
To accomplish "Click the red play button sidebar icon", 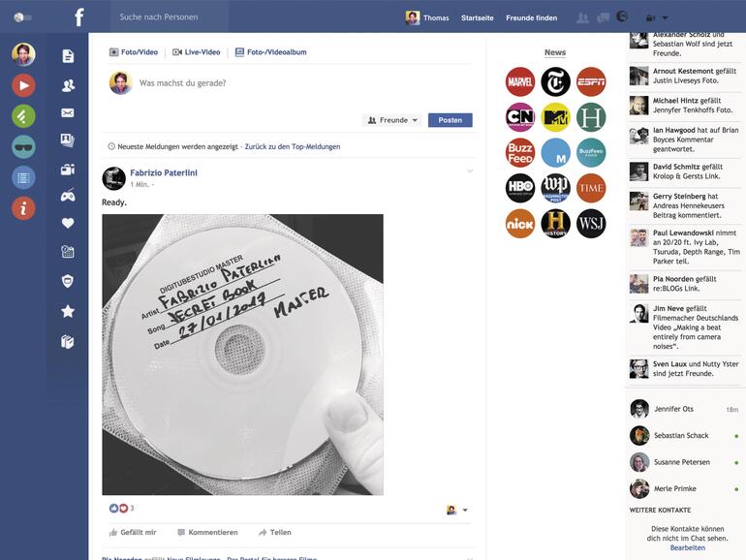I will (23, 85).
